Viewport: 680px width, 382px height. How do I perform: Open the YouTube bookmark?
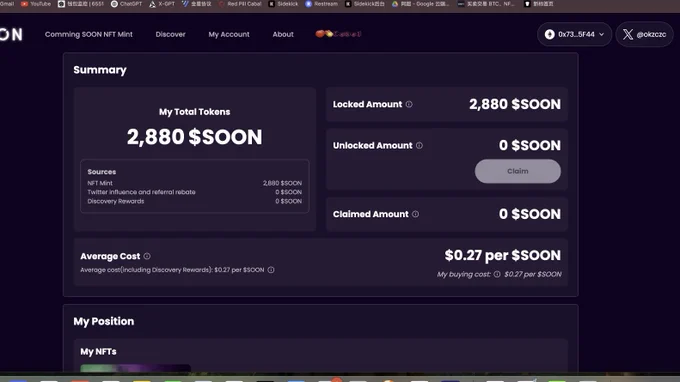36,4
